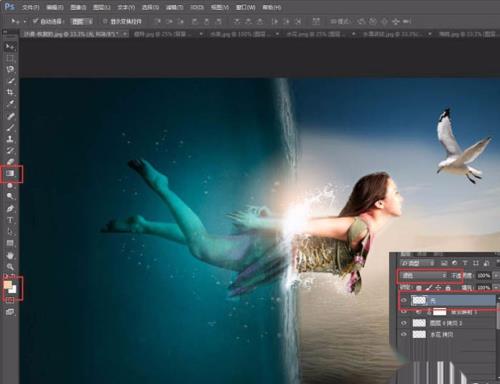Select the Lasso tool
Screen dimensions: 500x384
coord(10,69)
